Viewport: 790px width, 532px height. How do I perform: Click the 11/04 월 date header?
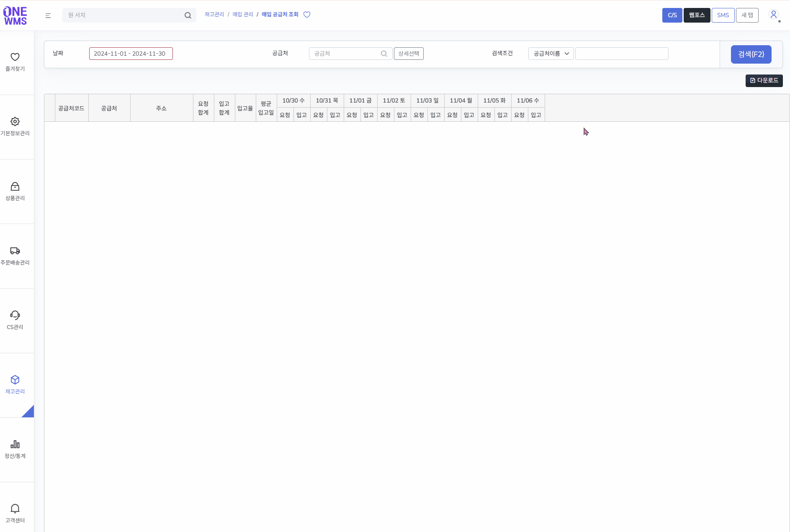tap(461, 100)
